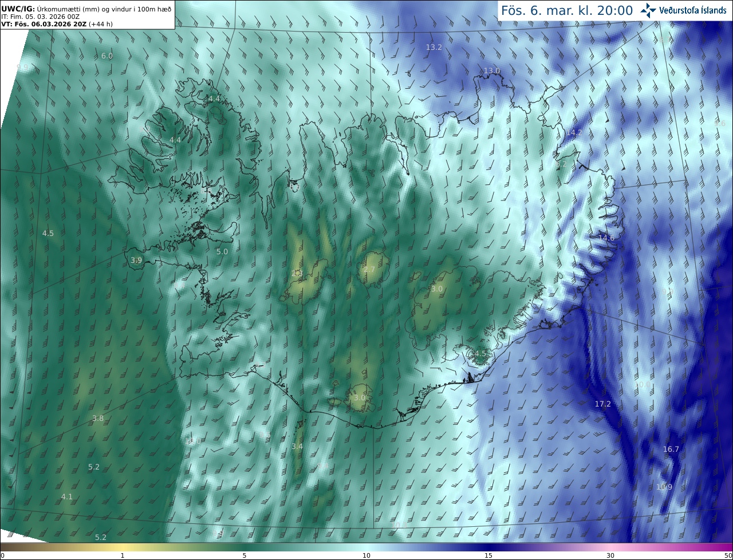Click the 13.2 value on the map
Image resolution: width=733 pixels, height=560 pixels.
434,47
